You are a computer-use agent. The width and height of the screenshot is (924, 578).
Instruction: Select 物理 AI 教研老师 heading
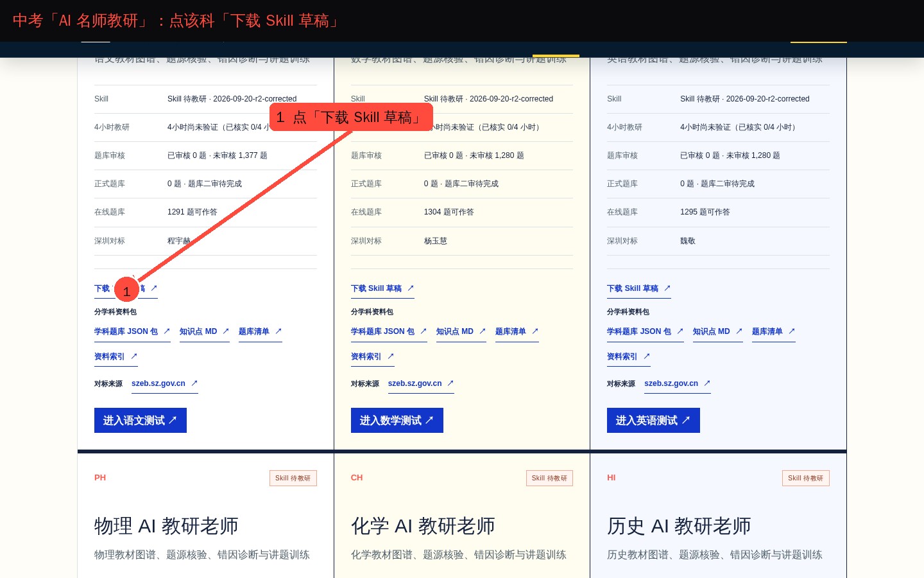[166, 526]
